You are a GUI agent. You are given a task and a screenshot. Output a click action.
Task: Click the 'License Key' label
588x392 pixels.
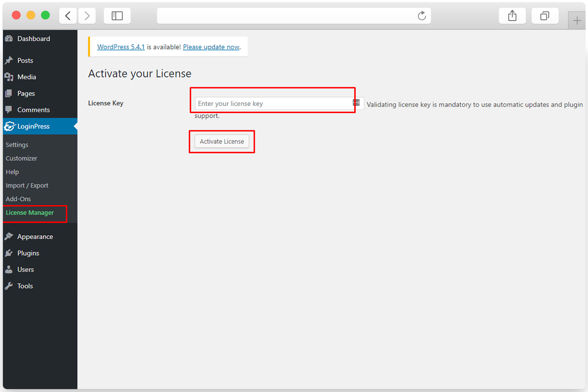coord(106,103)
